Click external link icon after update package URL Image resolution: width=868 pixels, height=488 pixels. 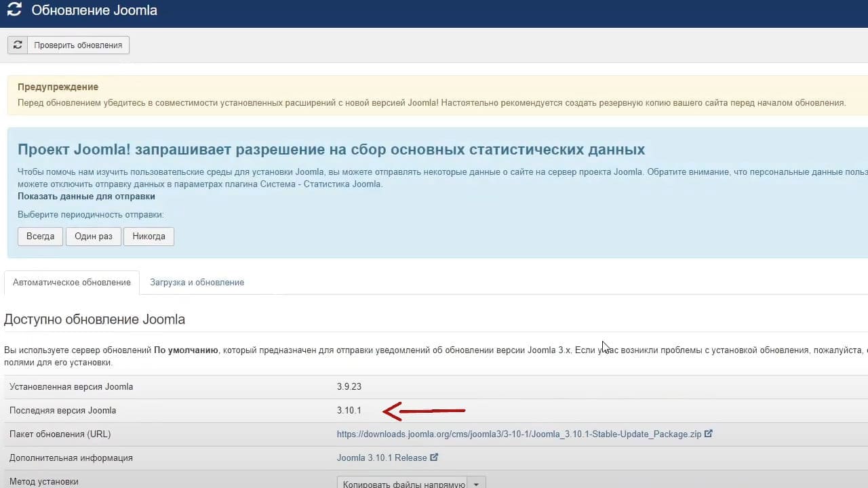pos(709,434)
